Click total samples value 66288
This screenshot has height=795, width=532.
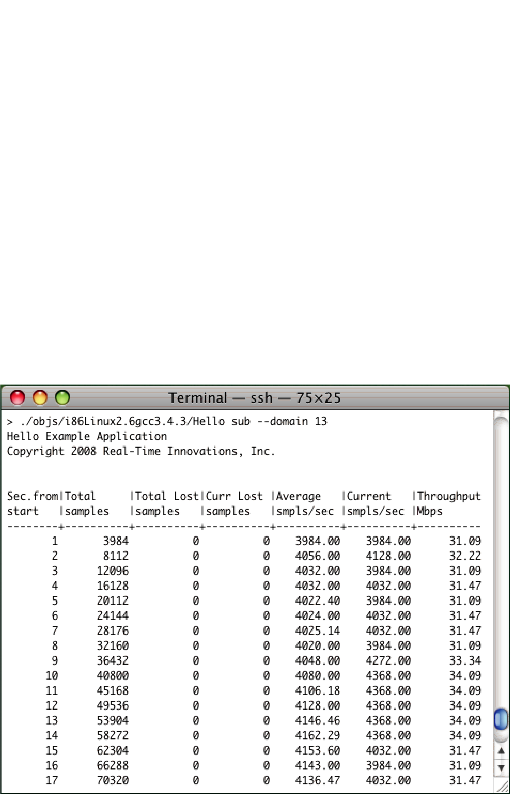coord(113,765)
